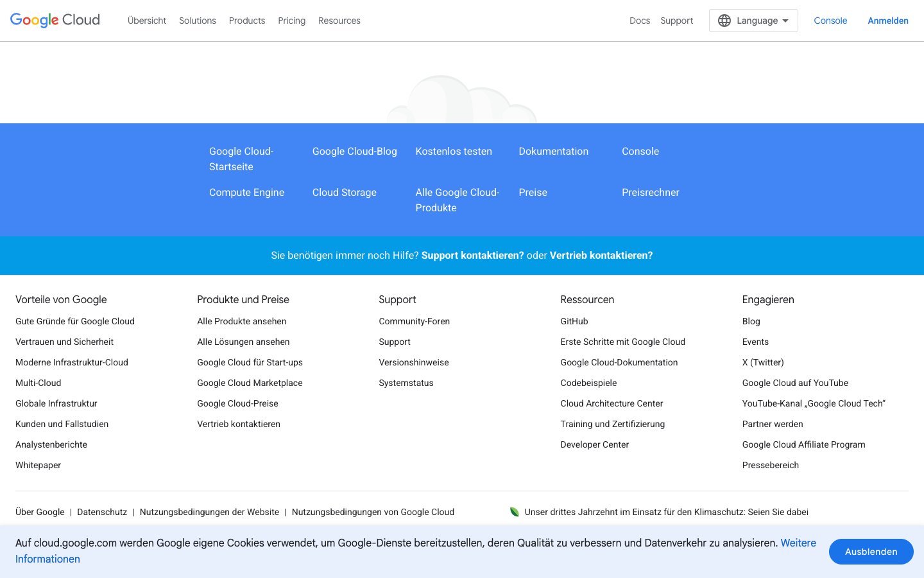Click the GitHub footer link

(574, 321)
